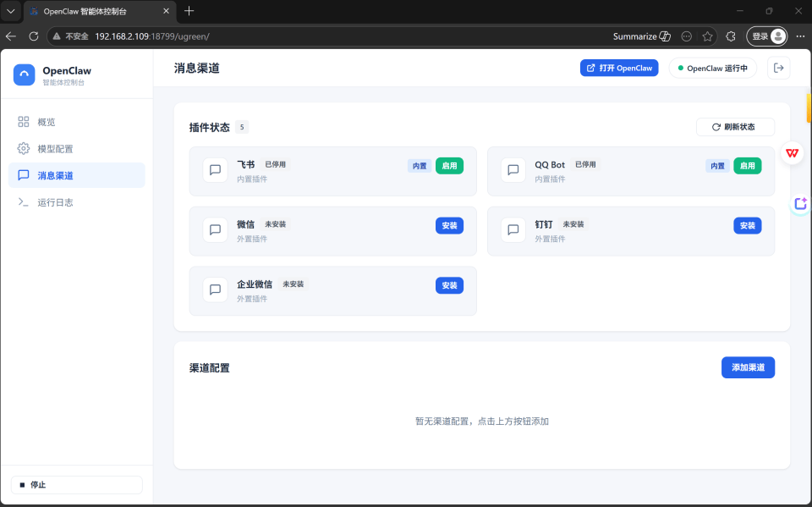Click 未安装 label on 企业微信 card
Image resolution: width=812 pixels, height=507 pixels.
coord(294,284)
